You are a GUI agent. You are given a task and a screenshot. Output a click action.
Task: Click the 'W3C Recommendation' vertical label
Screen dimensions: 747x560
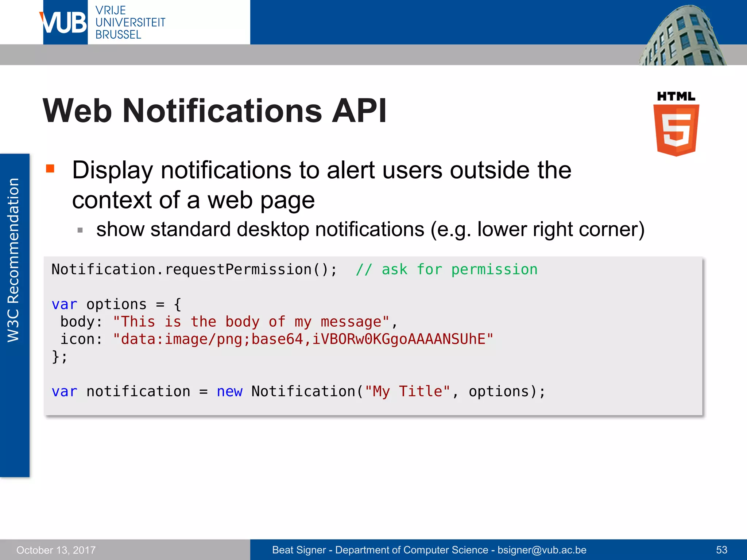coord(13,260)
